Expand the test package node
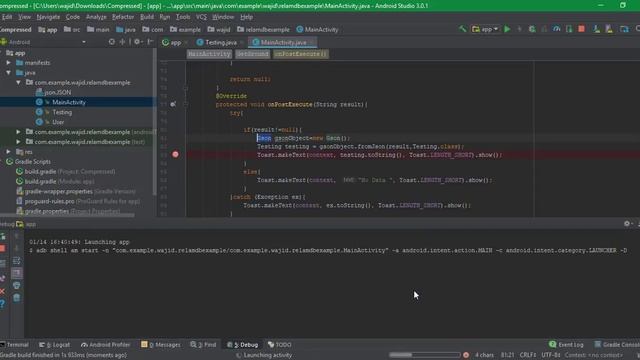 click(x=18, y=142)
